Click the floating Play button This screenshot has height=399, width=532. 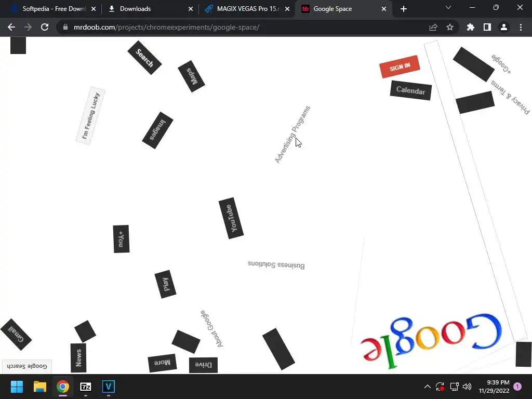[x=166, y=284]
